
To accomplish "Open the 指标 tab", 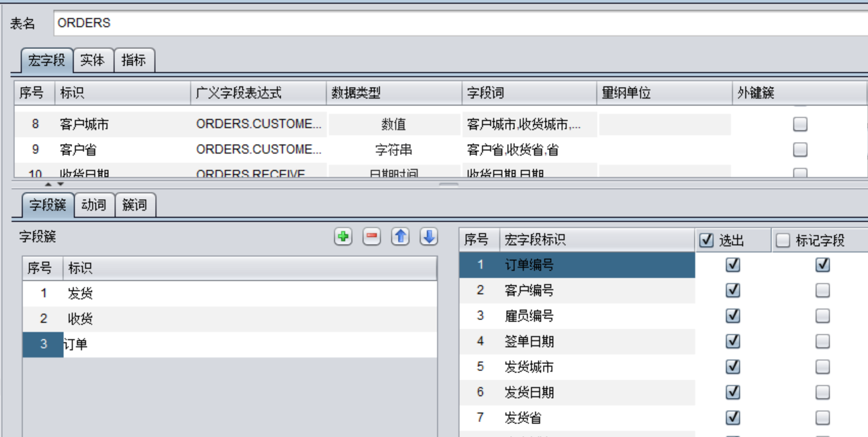I will [133, 60].
